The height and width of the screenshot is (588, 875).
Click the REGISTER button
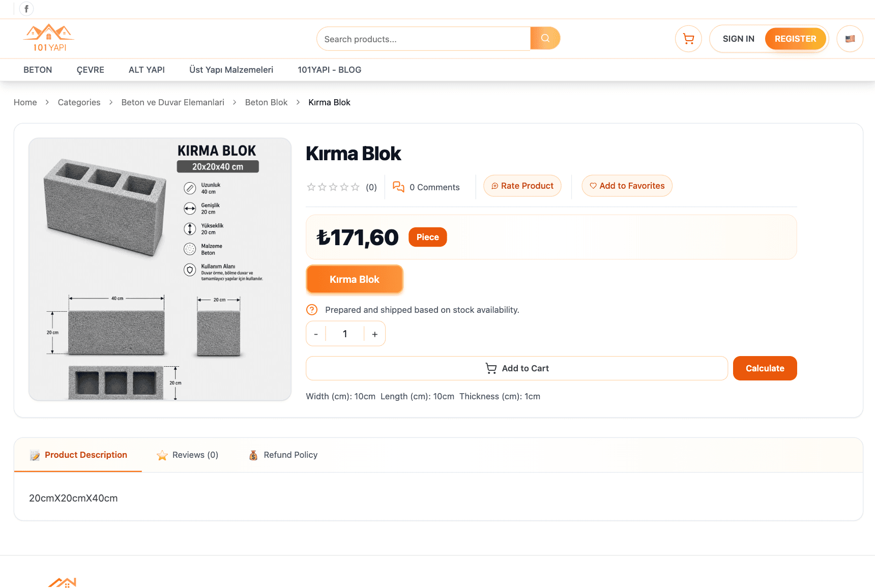tap(795, 39)
